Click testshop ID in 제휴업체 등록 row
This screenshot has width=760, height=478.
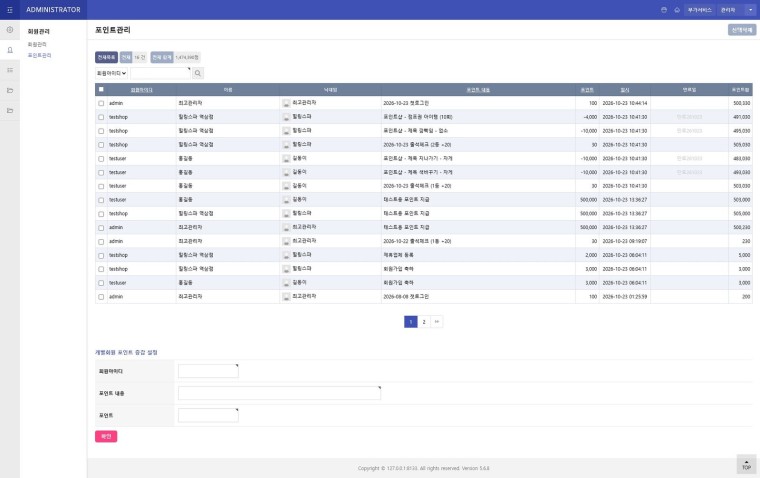(x=118, y=255)
